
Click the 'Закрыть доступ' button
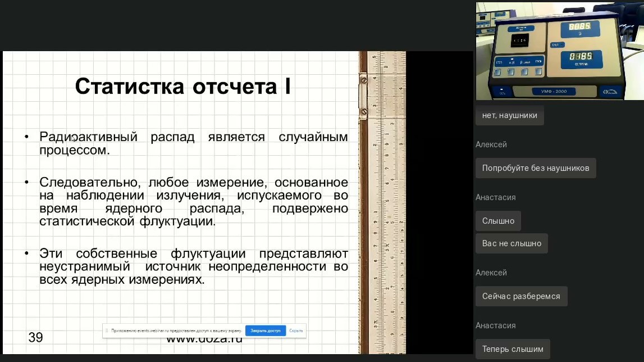tap(266, 331)
